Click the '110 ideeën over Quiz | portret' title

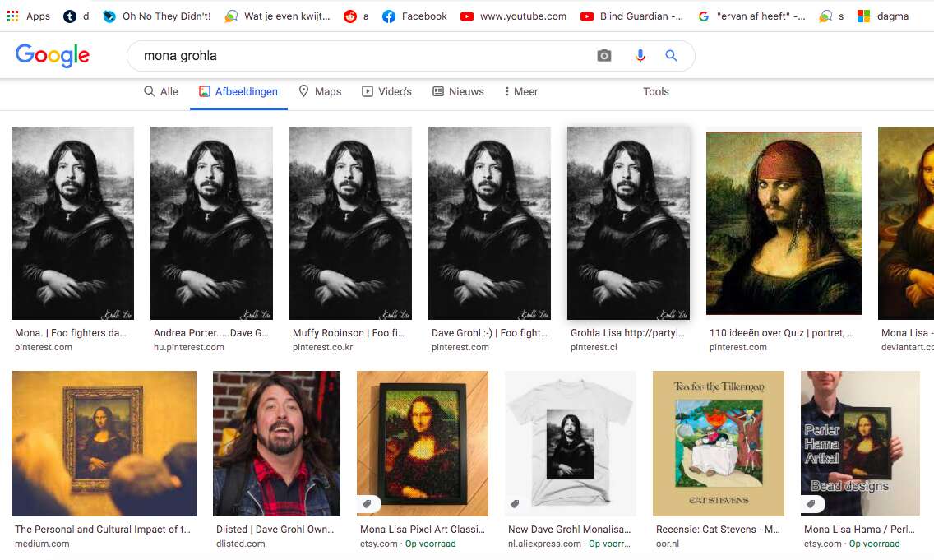pos(782,332)
